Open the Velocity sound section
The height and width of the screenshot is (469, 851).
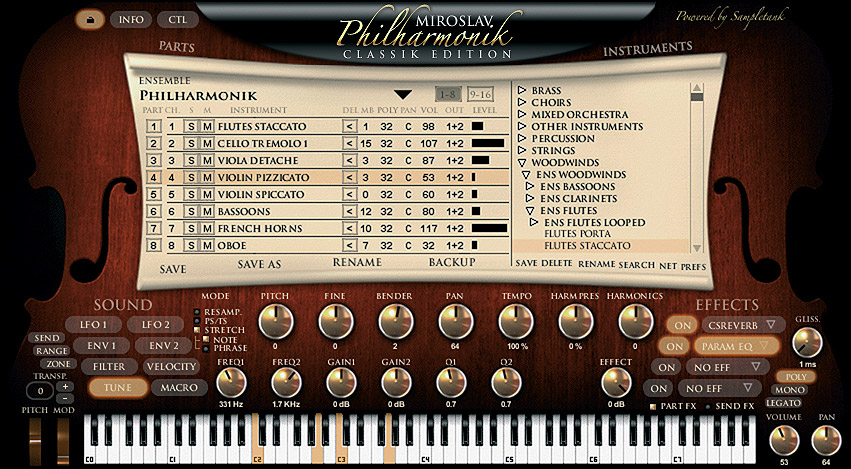(x=172, y=367)
